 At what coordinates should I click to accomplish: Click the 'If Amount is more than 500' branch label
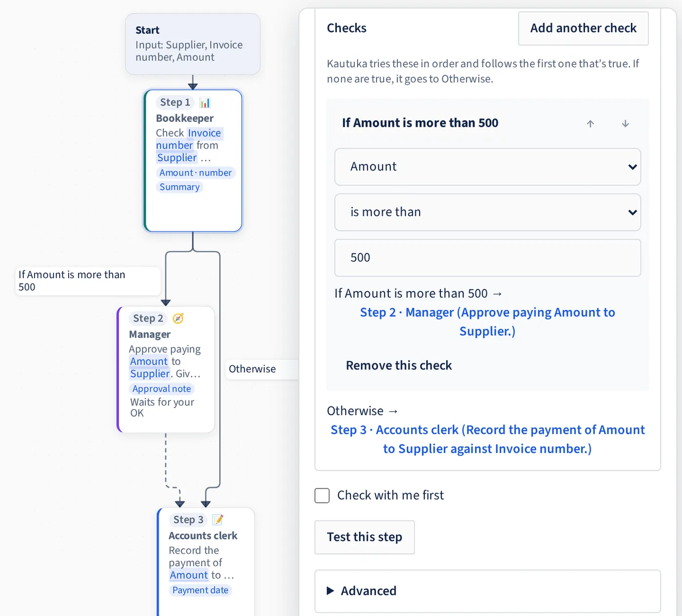[88, 281]
